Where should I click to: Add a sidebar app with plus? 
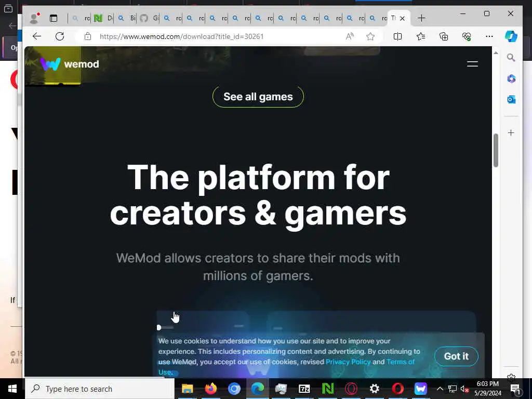(x=511, y=132)
